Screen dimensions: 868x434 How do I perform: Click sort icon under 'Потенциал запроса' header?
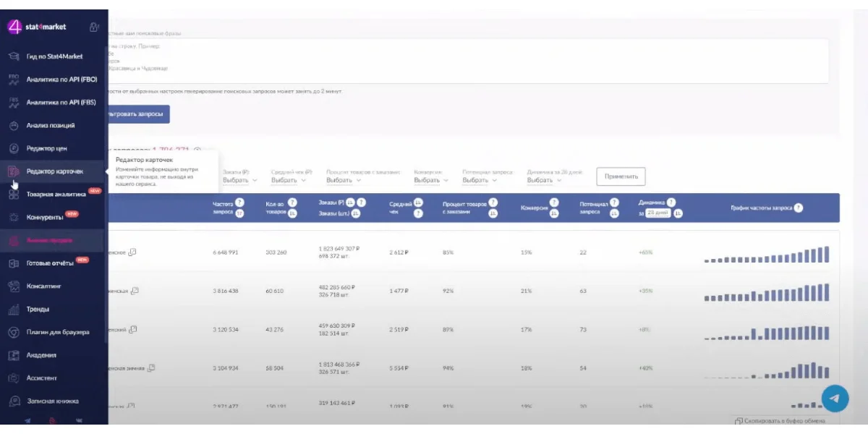coord(613,213)
